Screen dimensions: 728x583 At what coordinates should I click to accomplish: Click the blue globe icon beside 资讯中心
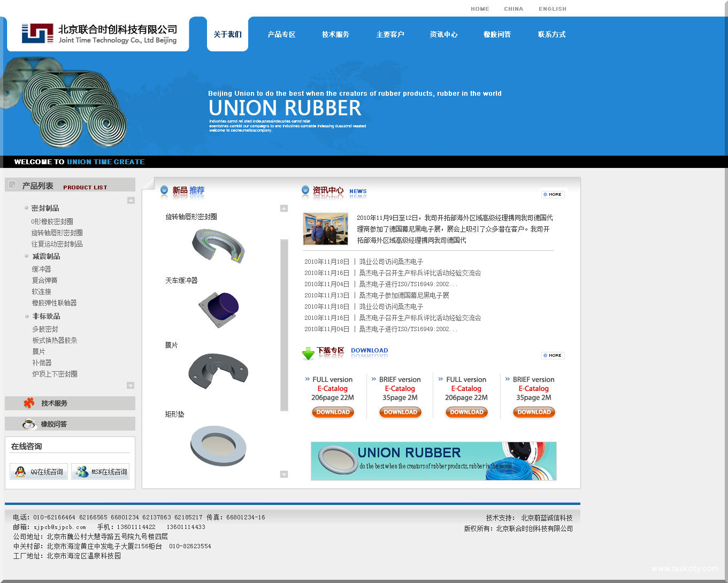tap(305, 190)
